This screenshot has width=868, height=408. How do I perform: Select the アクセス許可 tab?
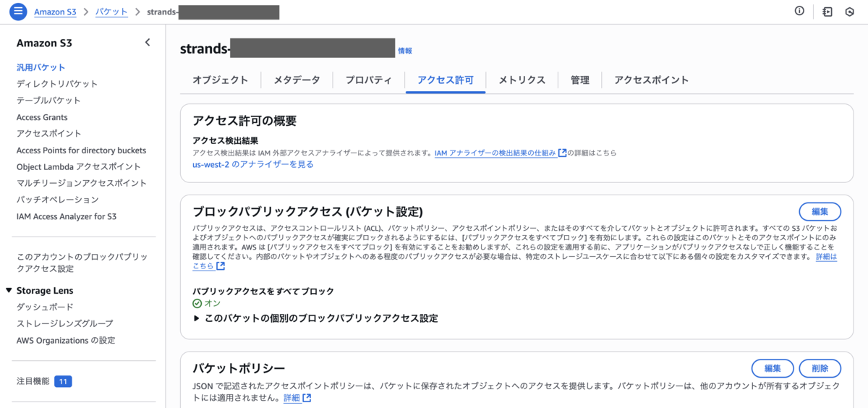click(x=446, y=80)
